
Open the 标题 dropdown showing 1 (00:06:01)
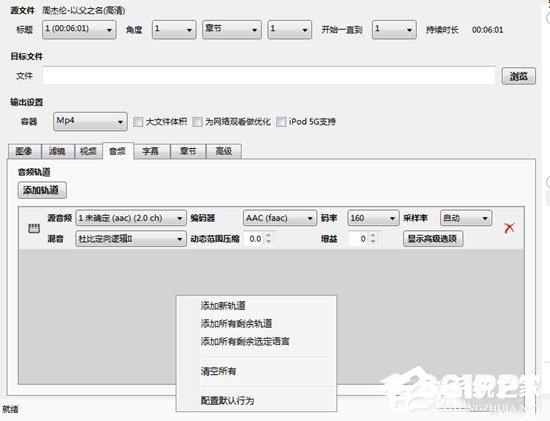pos(79,29)
